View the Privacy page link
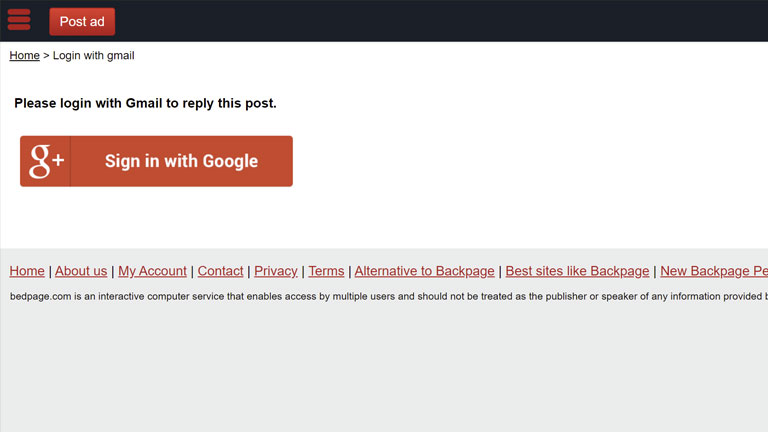 [276, 271]
